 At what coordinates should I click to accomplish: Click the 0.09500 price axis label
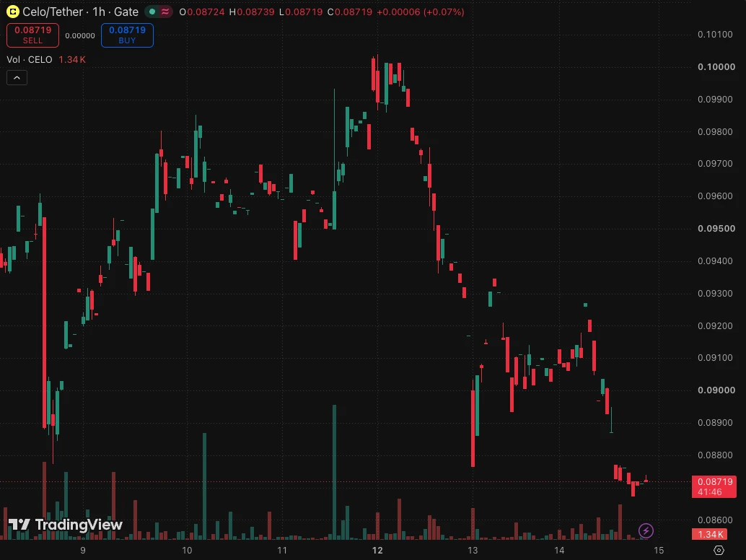point(716,229)
